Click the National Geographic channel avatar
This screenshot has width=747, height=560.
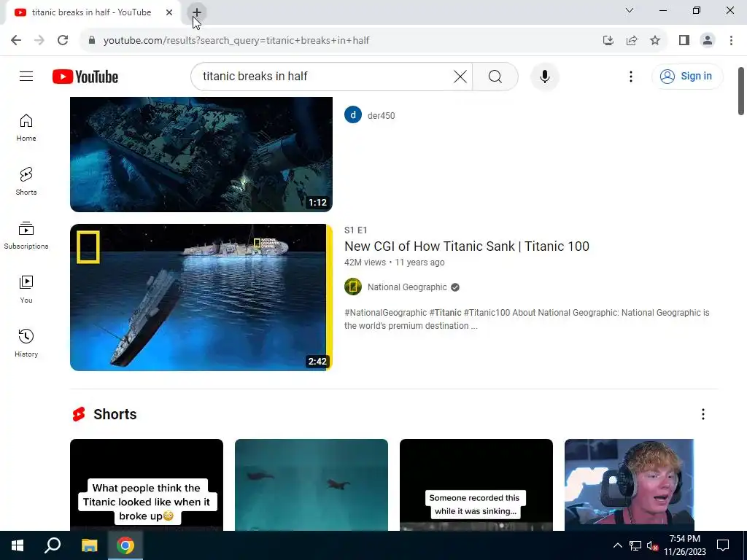(353, 287)
